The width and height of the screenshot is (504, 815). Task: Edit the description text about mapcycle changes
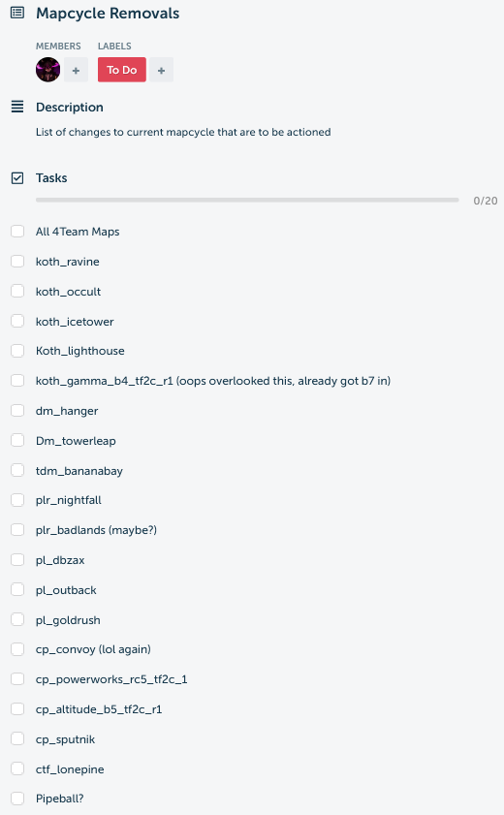[x=183, y=132]
